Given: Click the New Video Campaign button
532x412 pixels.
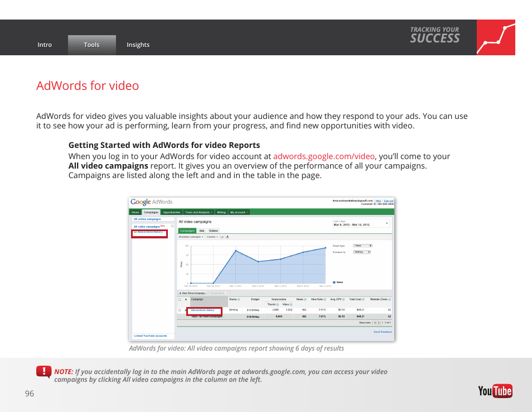Looking at the screenshot, I should [x=192, y=293].
